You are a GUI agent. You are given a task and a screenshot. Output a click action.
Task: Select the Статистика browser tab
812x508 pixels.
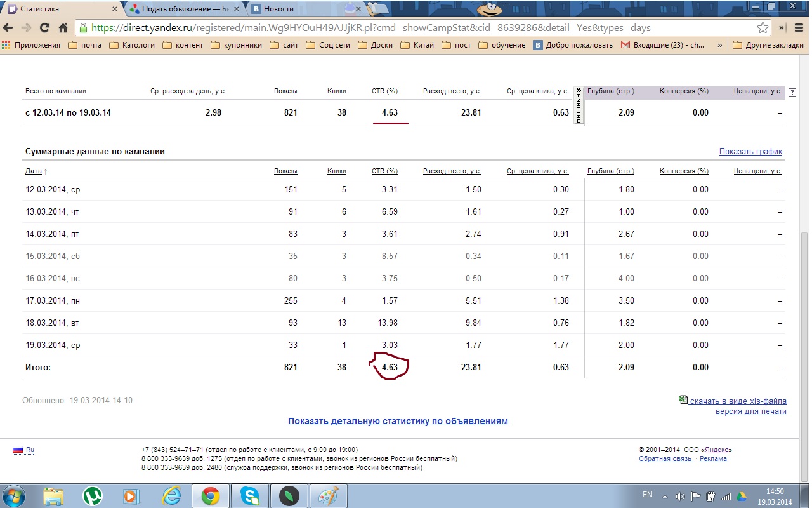pyautogui.click(x=60, y=9)
